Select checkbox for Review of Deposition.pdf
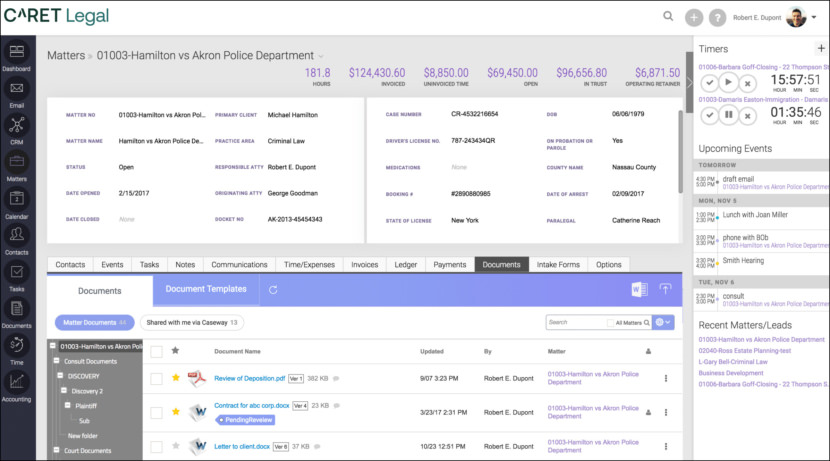 (x=156, y=378)
